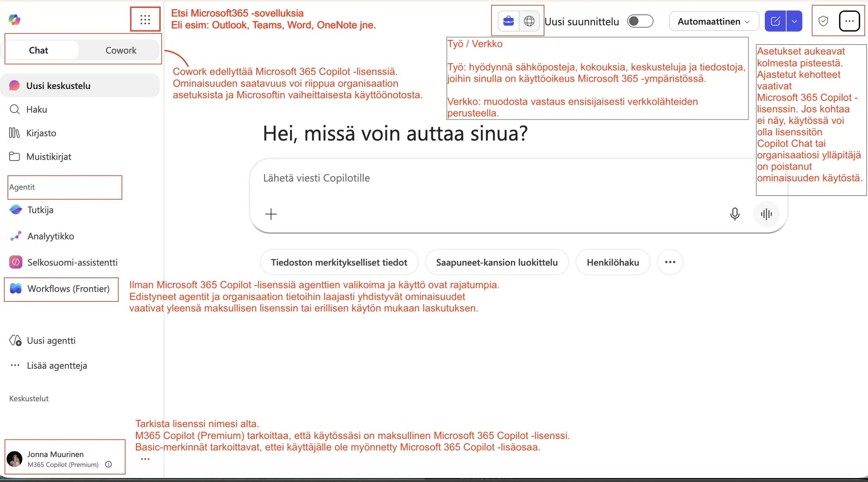Click the plus icon to add attachment
Screen dimensions: 868x482
point(270,214)
